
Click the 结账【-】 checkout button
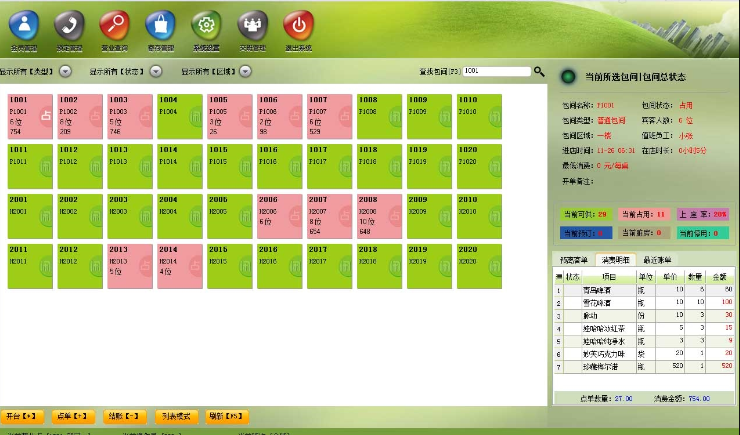[125, 416]
